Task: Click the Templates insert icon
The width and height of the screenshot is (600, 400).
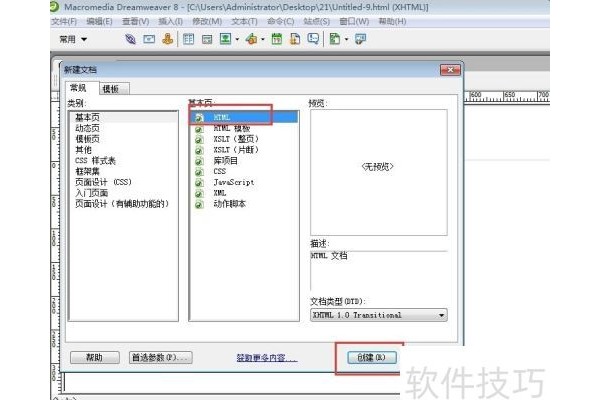Action: (x=335, y=39)
